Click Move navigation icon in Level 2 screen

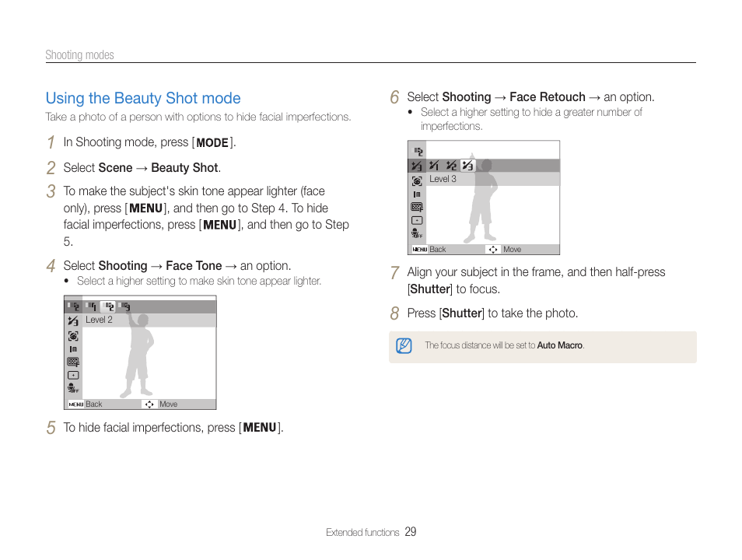(149, 404)
